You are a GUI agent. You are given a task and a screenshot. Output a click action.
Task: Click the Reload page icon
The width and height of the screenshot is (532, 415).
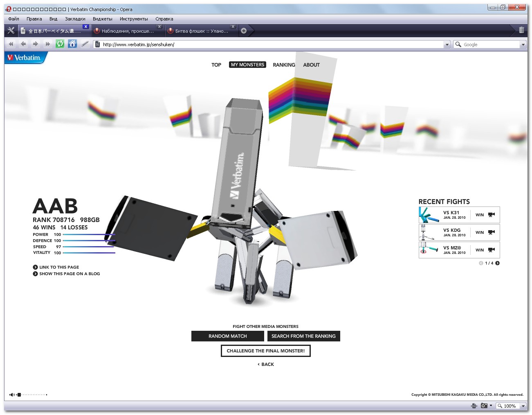point(60,44)
